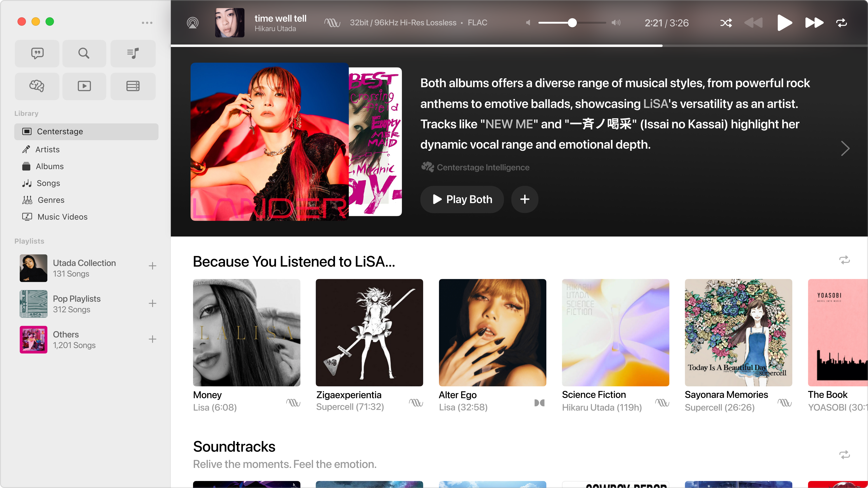Add albums using the plus button beside Play Both

point(525,199)
